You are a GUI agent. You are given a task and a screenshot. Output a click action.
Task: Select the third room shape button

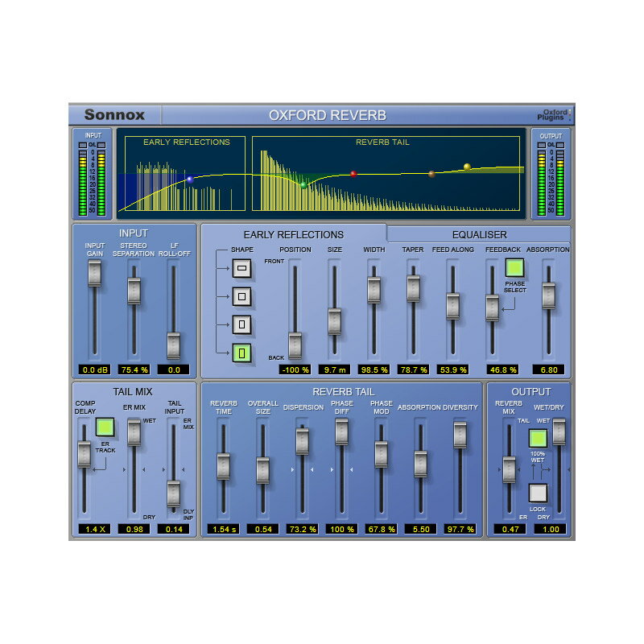coord(242,325)
